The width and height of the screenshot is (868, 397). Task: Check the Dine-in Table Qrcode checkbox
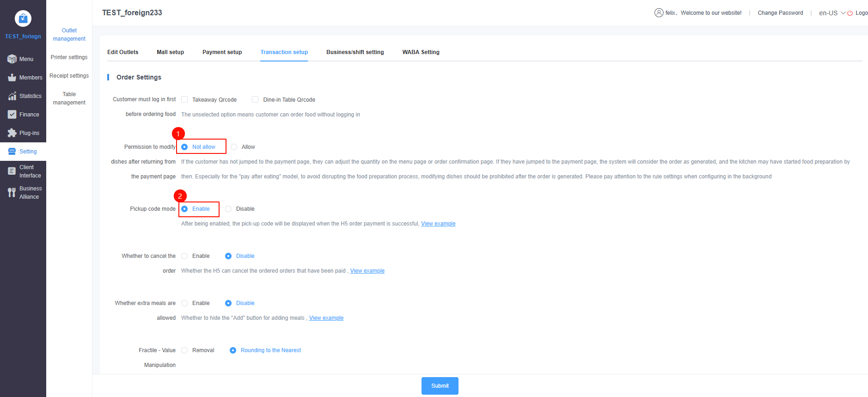pyautogui.click(x=255, y=99)
